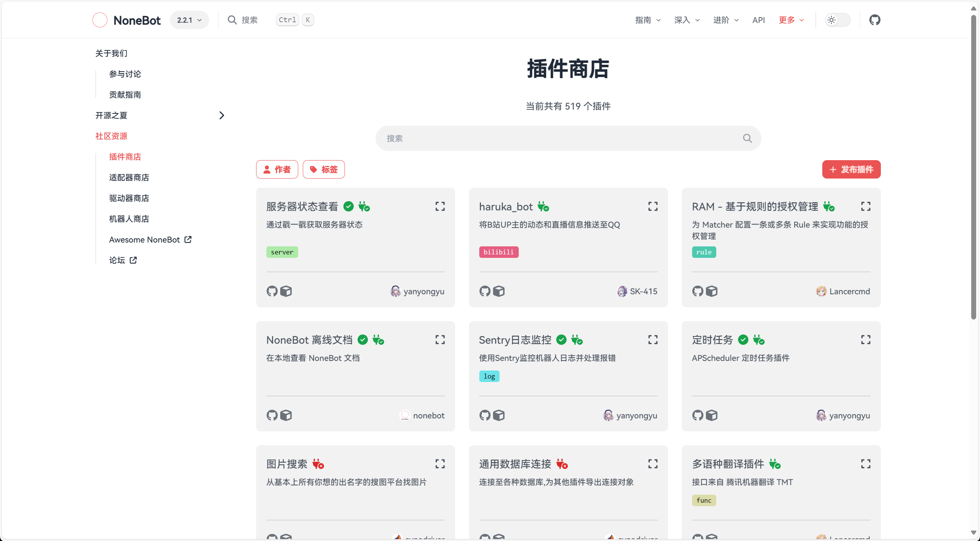Open GitHub link of NoneBot 离线文档 card
Image resolution: width=980 pixels, height=541 pixels.
(272, 415)
